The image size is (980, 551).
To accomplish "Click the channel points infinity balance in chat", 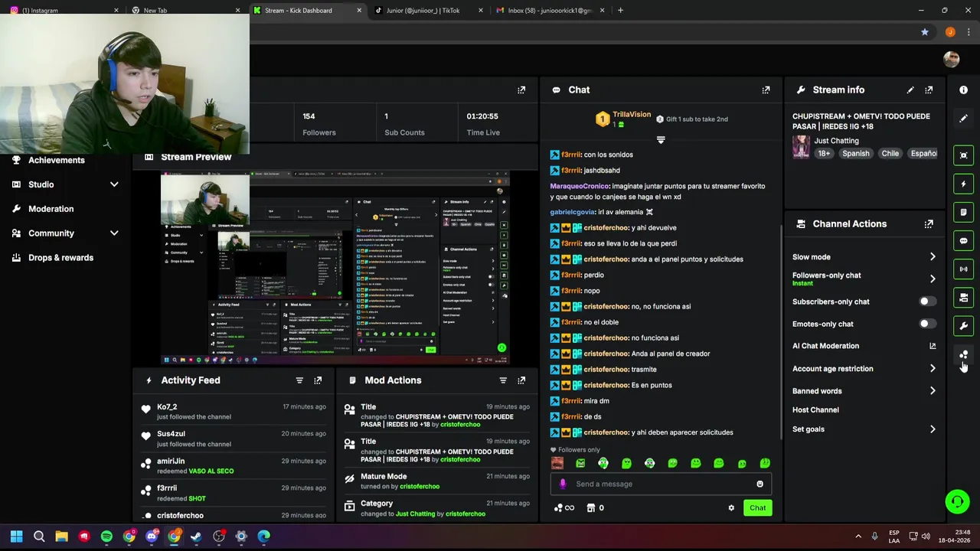I will tap(563, 507).
